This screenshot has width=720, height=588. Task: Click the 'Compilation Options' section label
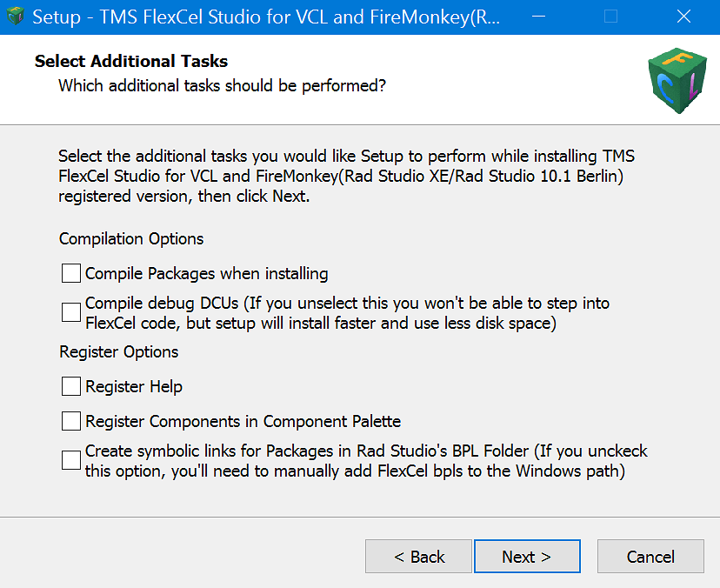130,239
